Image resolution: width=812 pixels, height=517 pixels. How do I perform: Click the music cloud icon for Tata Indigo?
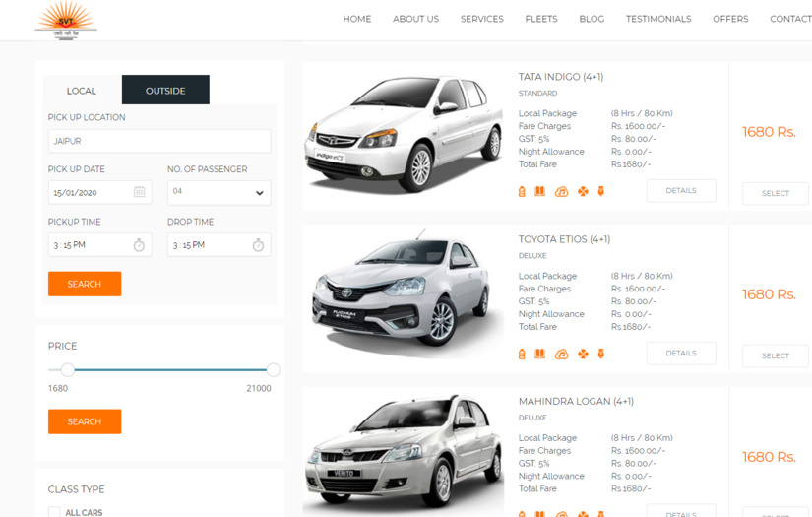(561, 192)
